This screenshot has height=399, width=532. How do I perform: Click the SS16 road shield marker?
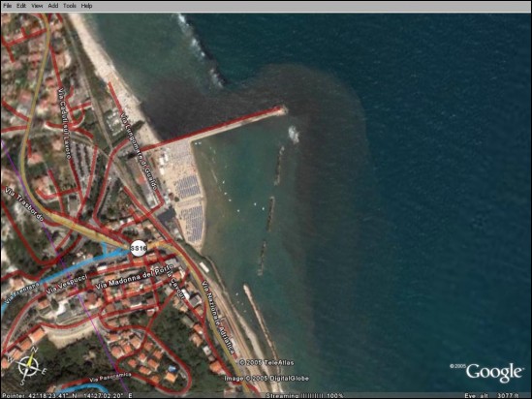click(x=139, y=249)
